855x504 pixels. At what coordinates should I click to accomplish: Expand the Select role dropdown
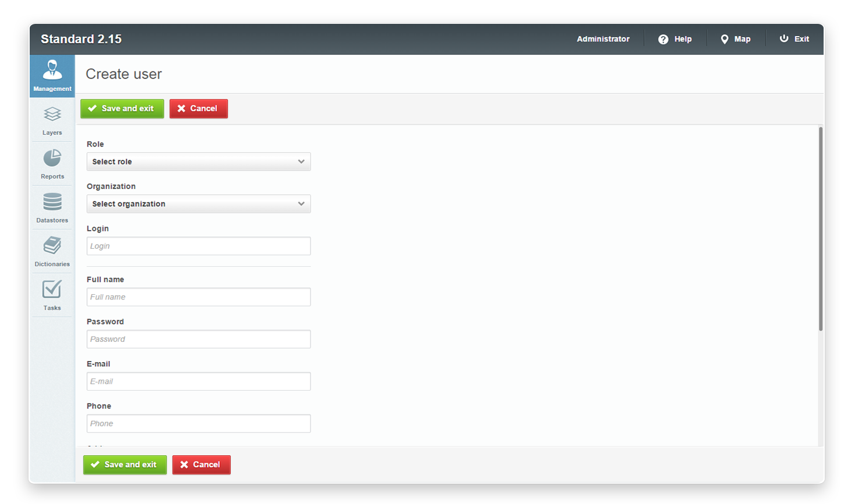point(198,162)
